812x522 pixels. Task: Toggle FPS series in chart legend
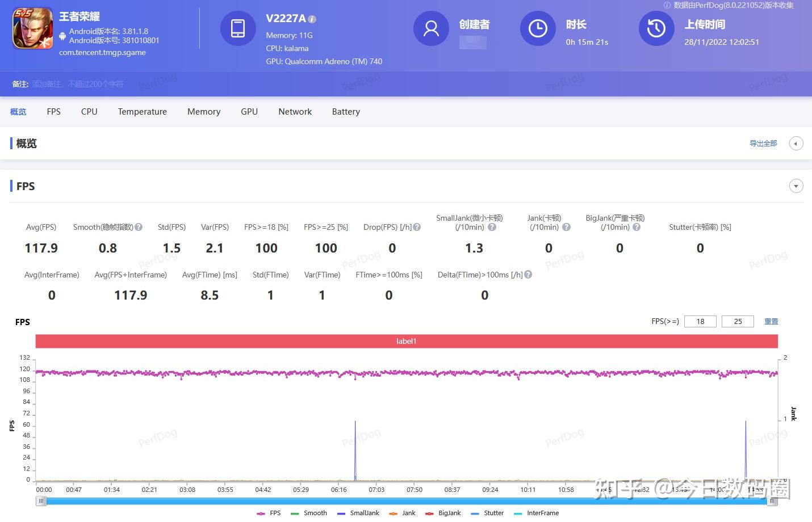coord(269,513)
